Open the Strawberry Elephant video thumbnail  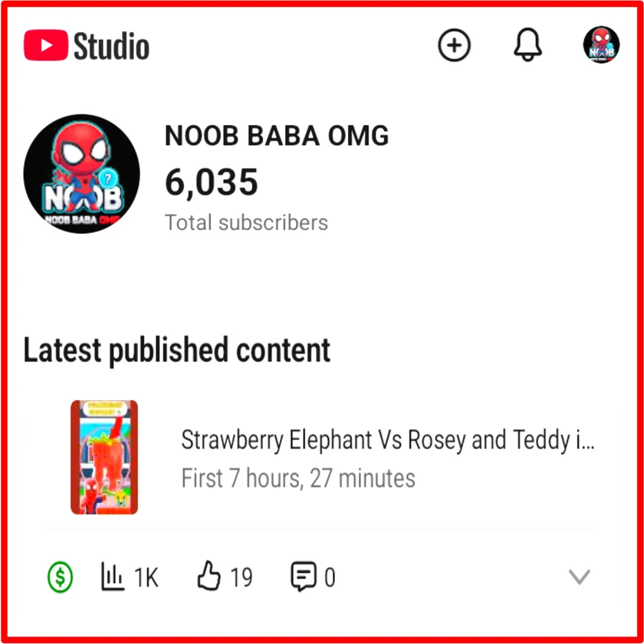pyautogui.click(x=104, y=457)
